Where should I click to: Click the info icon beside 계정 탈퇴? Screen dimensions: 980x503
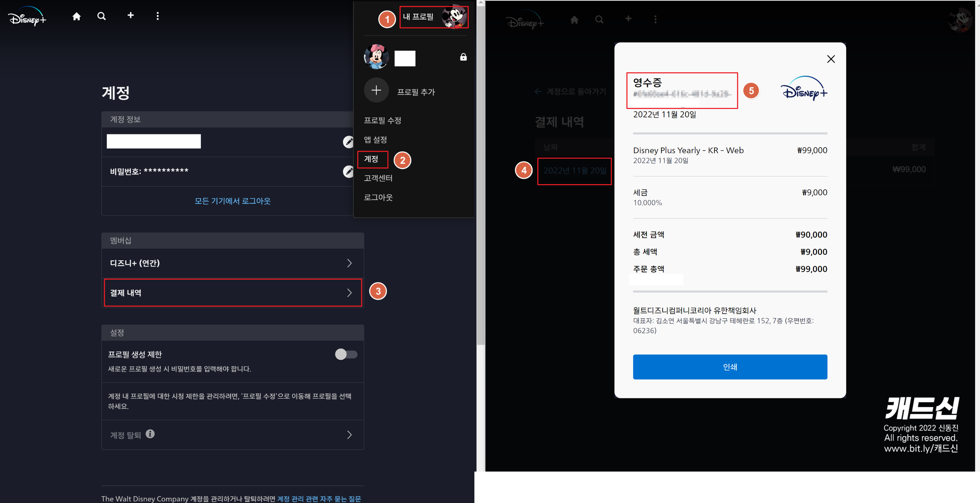coord(150,434)
